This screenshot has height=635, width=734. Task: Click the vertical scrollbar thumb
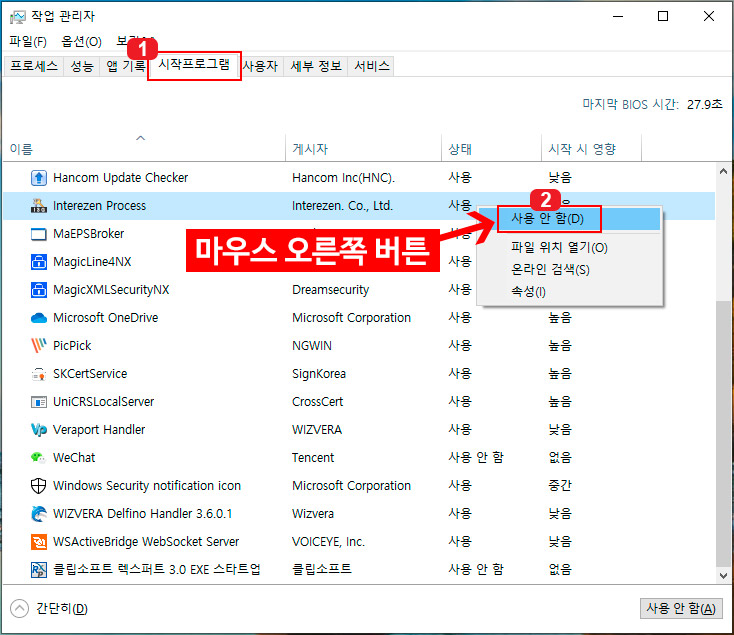[723, 433]
